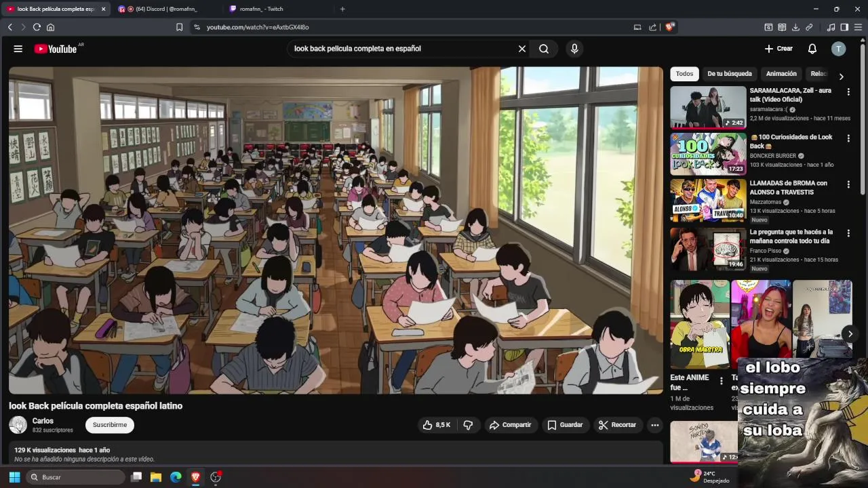868x488 pixels.
Task: Clear the search text with X
Action: pos(522,49)
